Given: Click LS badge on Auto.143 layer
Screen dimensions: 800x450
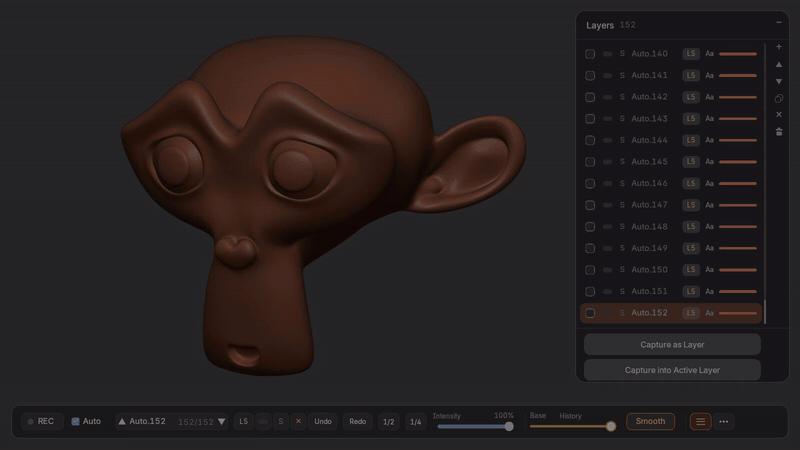Looking at the screenshot, I should [691, 118].
